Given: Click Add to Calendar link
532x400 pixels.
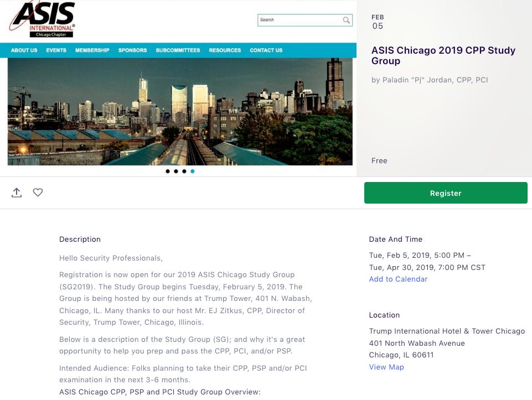Looking at the screenshot, I should coord(398,279).
